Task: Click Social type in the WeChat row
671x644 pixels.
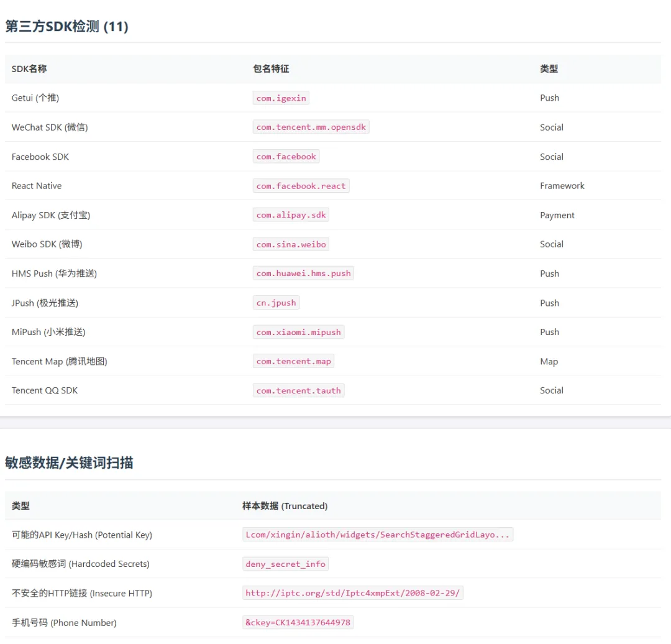Action: 552,127
